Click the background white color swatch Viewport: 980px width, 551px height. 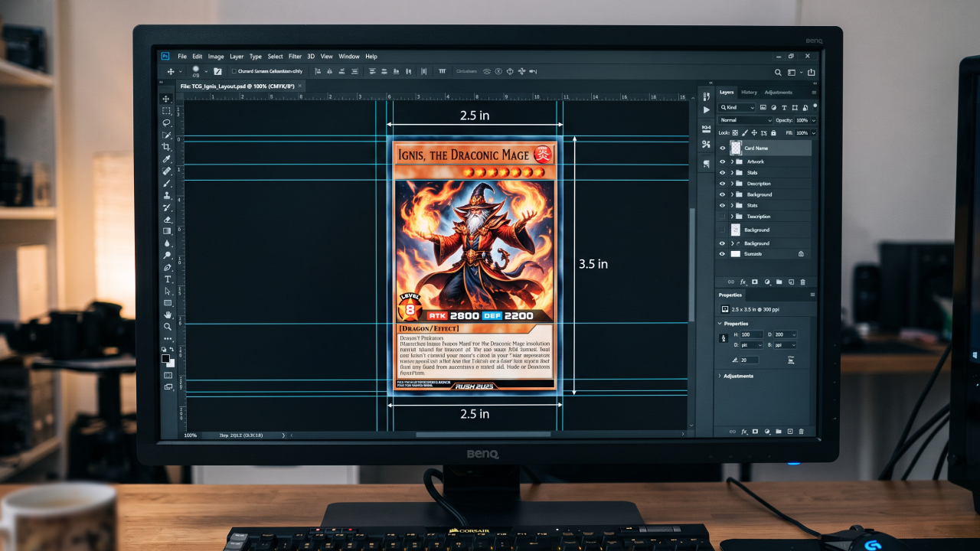(x=169, y=363)
